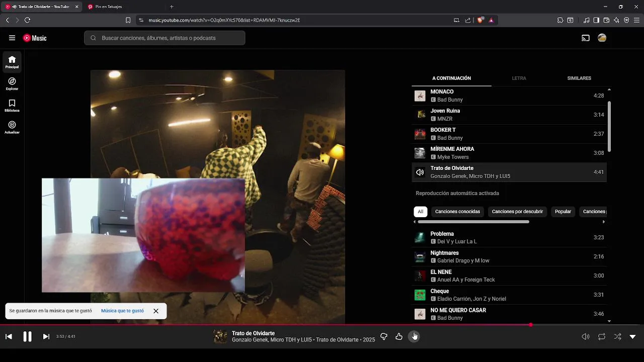Play EL NENE by Anuel AA
The image size is (644, 362).
click(509, 276)
